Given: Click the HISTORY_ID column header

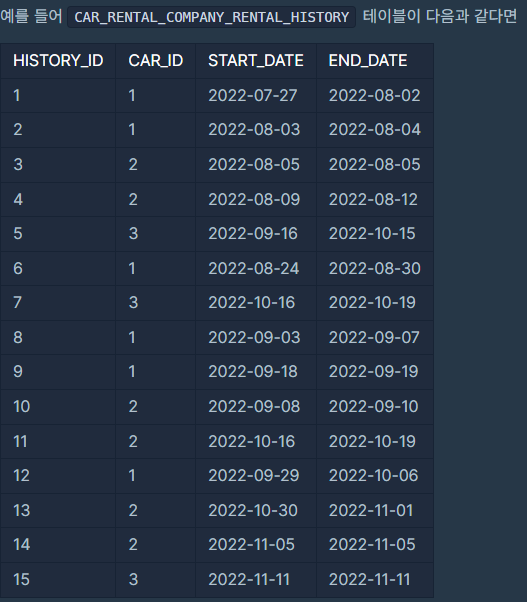Looking at the screenshot, I should pos(58,61).
